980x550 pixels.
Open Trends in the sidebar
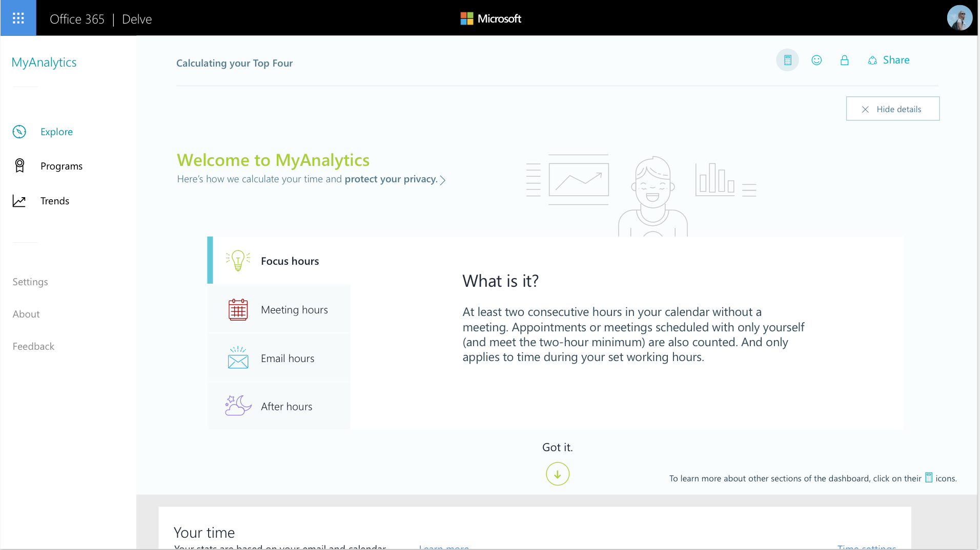(54, 201)
